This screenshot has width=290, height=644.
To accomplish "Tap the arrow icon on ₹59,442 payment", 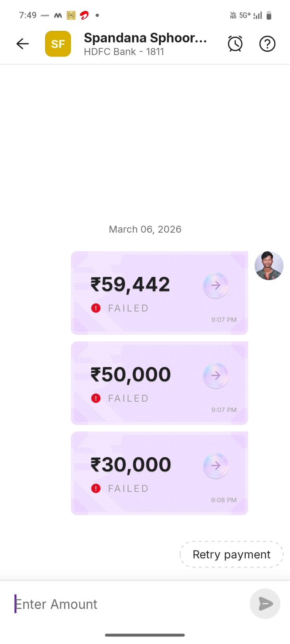I will pos(216,285).
